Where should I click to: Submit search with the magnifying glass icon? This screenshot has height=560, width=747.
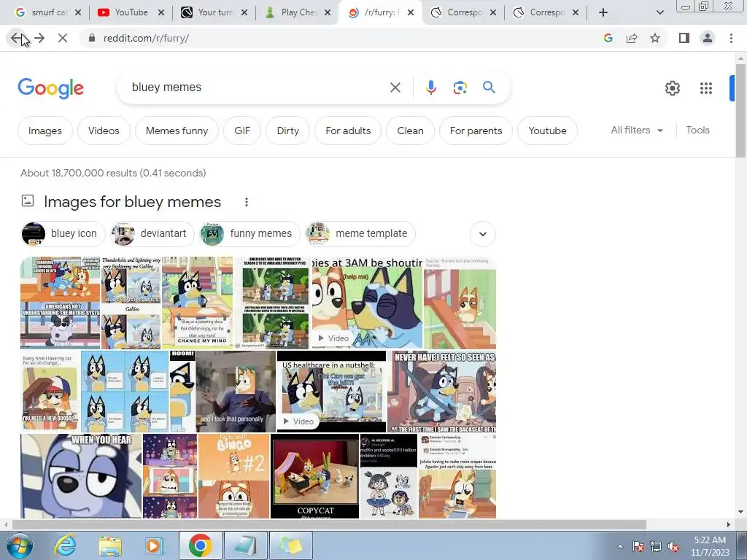[x=489, y=87]
